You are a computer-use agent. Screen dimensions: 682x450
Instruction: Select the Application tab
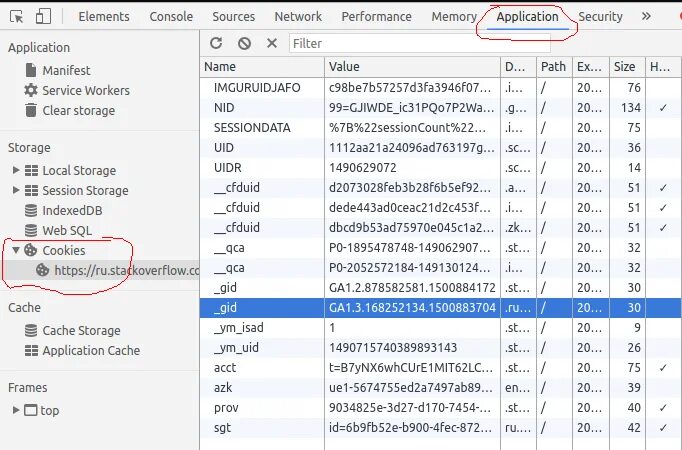click(x=527, y=17)
